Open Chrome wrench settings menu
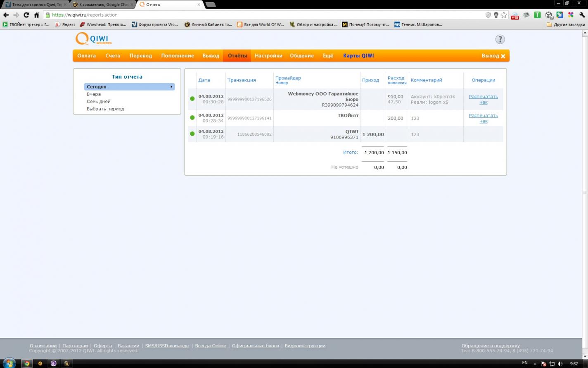This screenshot has height=368, width=588. [x=582, y=15]
